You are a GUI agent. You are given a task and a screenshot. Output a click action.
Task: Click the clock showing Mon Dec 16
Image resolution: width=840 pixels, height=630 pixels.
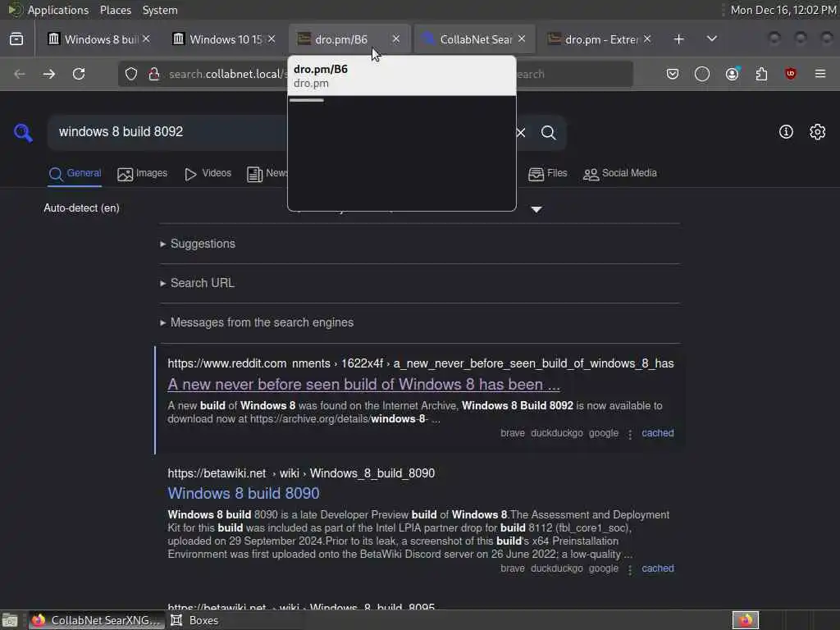(x=783, y=10)
